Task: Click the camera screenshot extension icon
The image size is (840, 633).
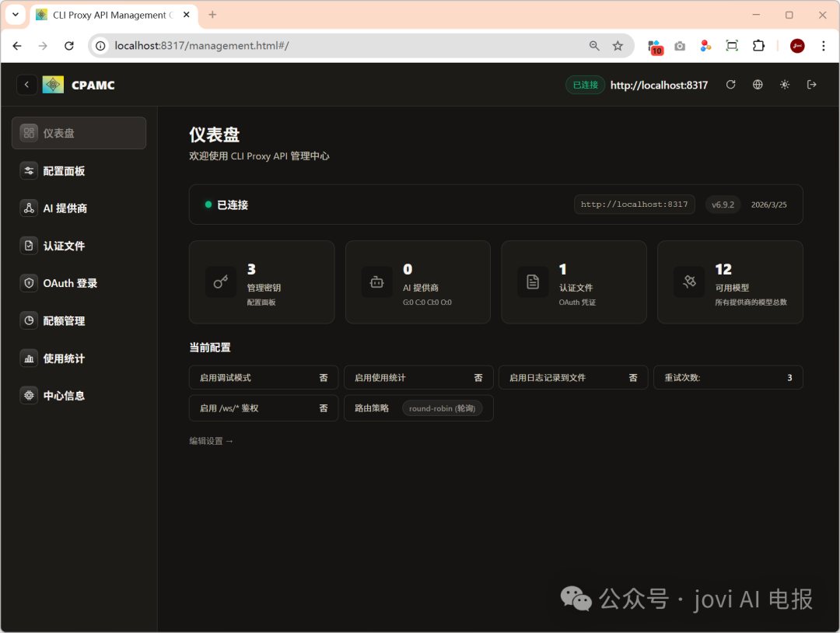Action: (680, 46)
